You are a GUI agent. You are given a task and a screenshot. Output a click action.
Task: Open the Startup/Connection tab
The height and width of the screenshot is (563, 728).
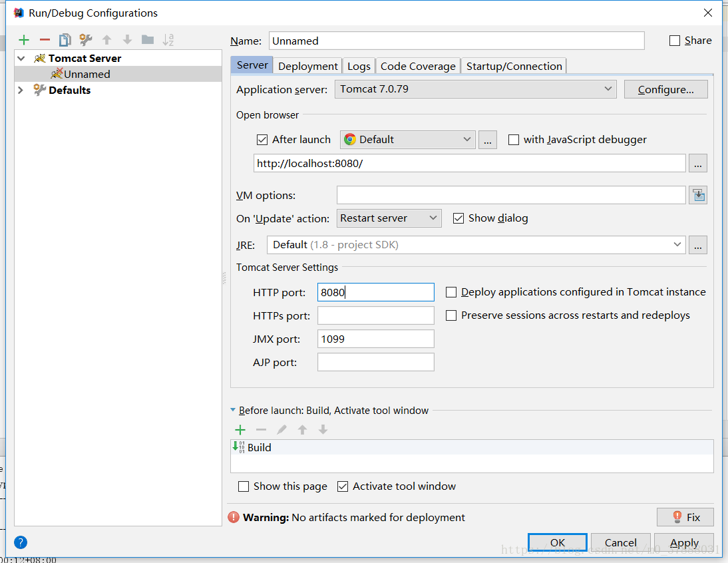(514, 66)
